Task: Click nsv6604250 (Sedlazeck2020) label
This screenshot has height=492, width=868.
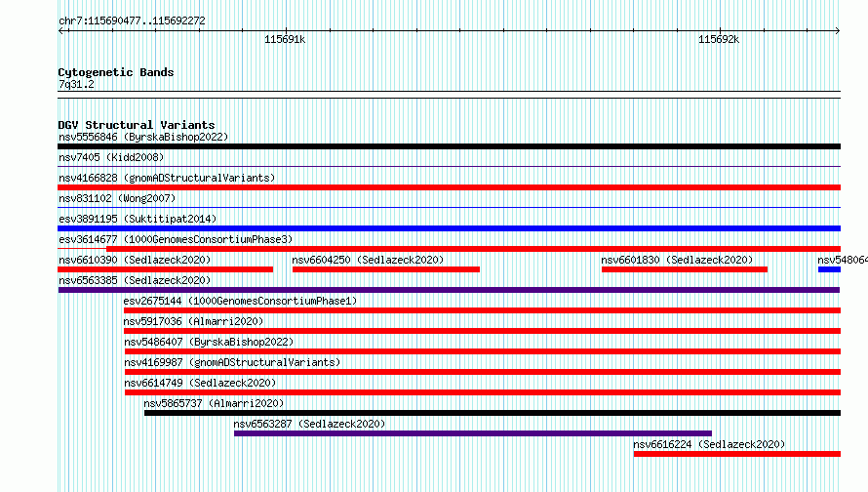Action: pyautogui.click(x=368, y=260)
